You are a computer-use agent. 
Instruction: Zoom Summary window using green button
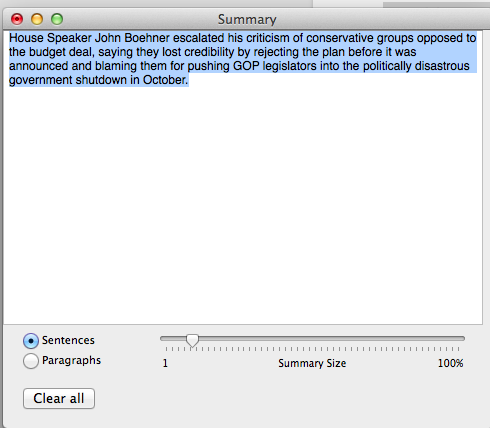pos(57,19)
